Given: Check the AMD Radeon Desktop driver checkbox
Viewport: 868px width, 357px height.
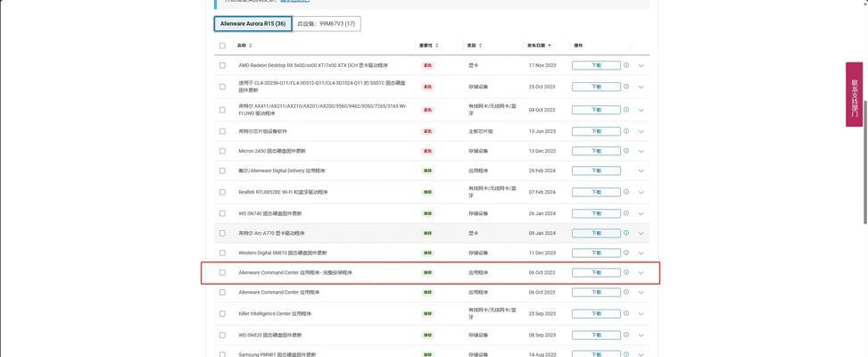Looking at the screenshot, I should (x=222, y=65).
